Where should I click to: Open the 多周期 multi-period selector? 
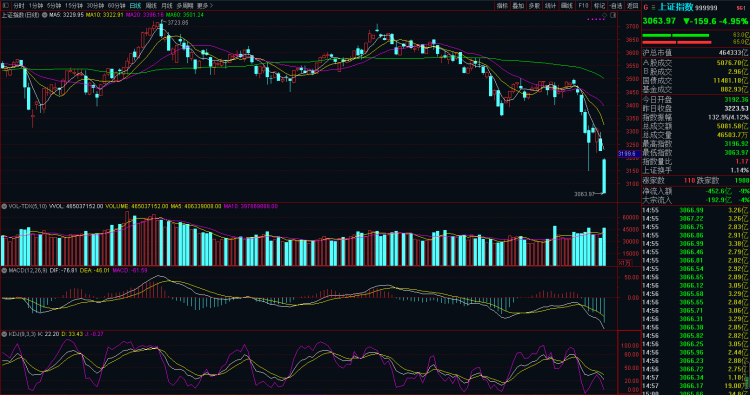click(x=185, y=6)
